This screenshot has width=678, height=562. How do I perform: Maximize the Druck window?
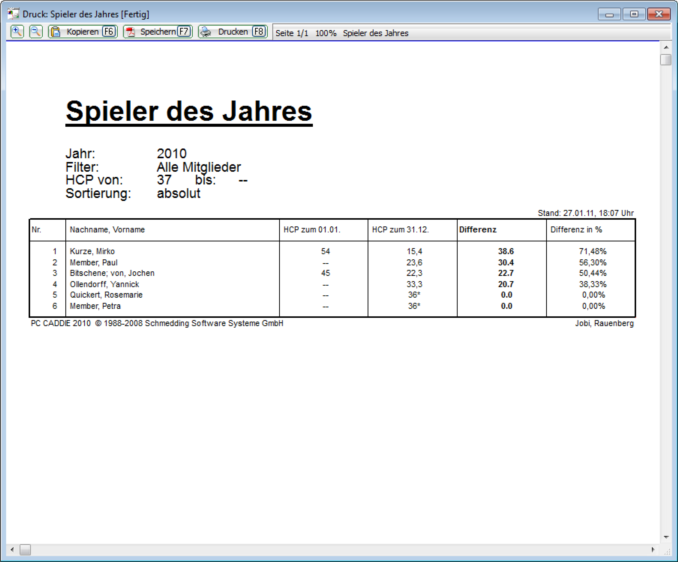point(634,14)
